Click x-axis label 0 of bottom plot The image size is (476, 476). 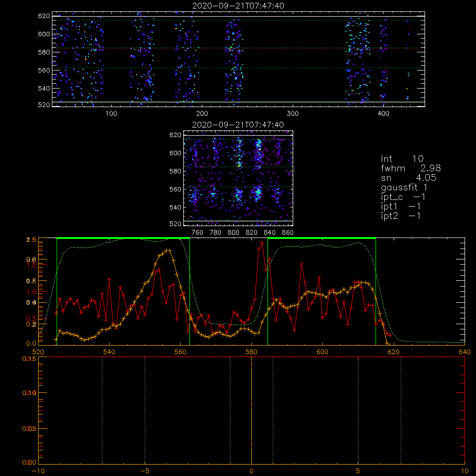click(x=251, y=471)
